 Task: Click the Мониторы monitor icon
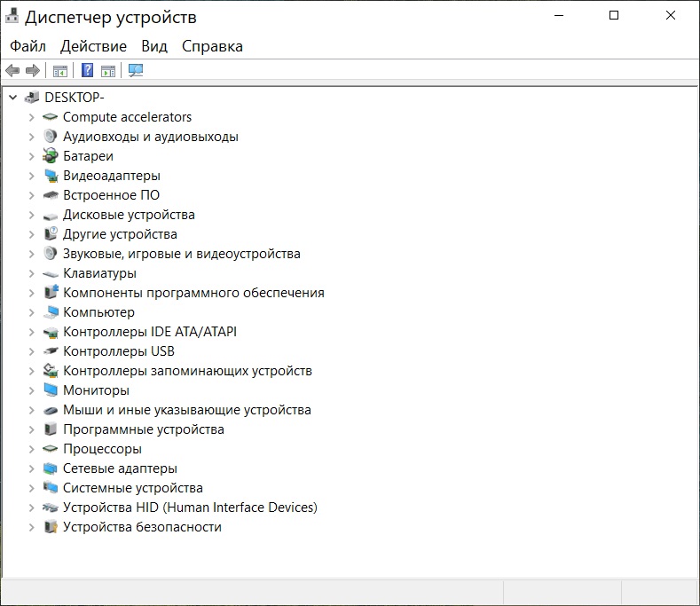51,390
